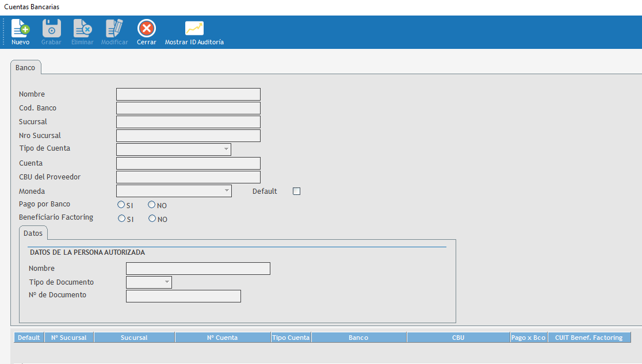This screenshot has height=364, width=642.
Task: Close the form with Cerrar icon
Action: 147,29
